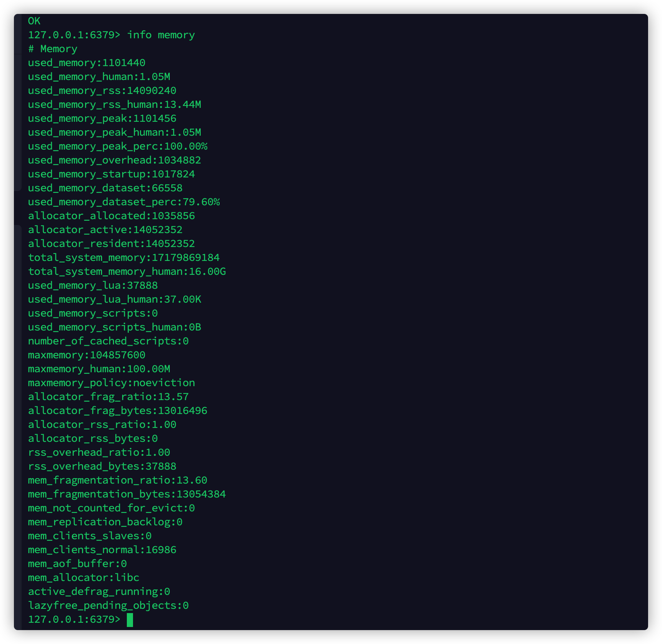The image size is (662, 644).
Task: Click the used_memory_peak_perc:100.00% line
Action: 118,147
